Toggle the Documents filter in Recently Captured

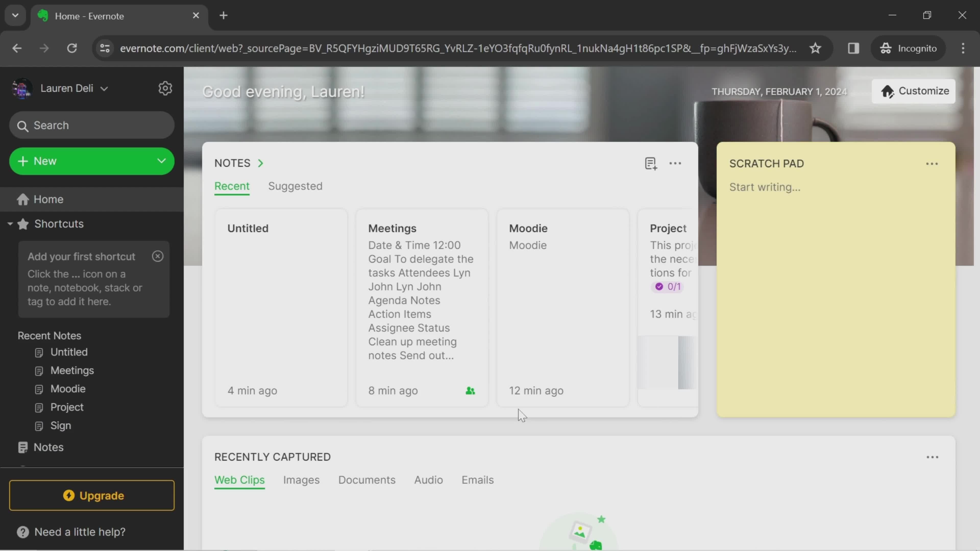367,479
